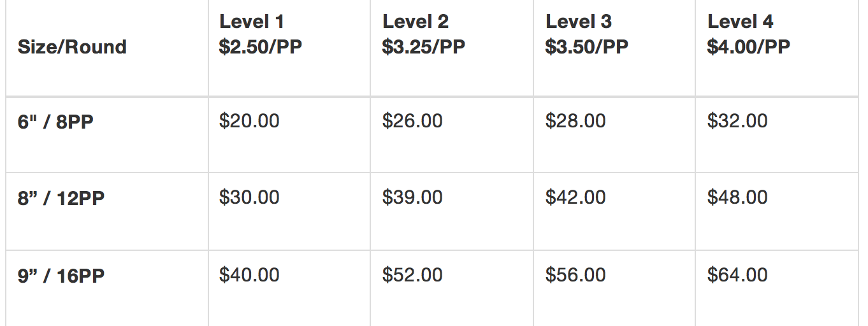This screenshot has height=326, width=868.
Task: Click the 8" / 12PP row label
Action: click(61, 198)
